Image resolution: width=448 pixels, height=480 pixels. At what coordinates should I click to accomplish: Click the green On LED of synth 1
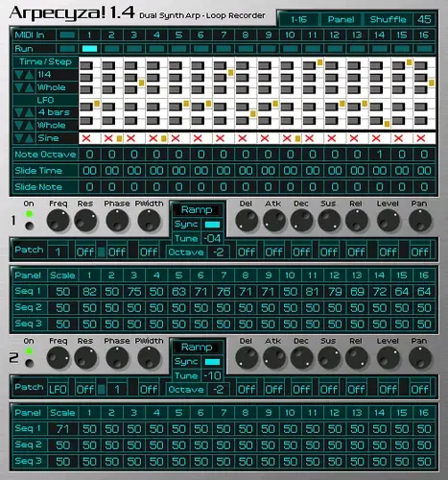point(29,214)
